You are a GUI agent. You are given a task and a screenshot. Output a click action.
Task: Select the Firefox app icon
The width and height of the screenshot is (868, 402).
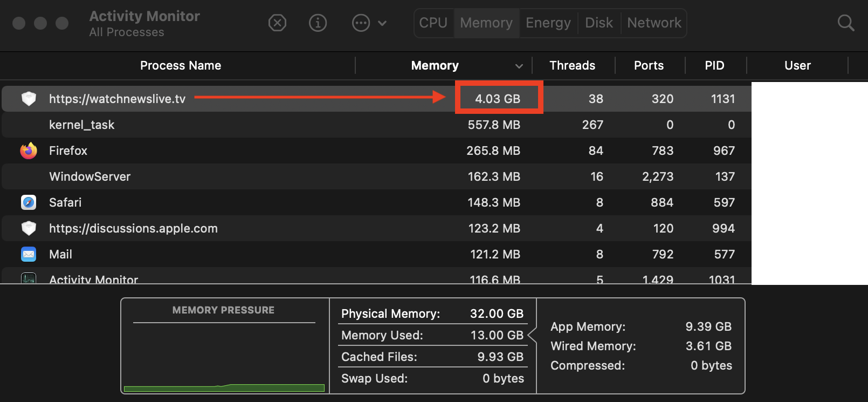pos(29,151)
